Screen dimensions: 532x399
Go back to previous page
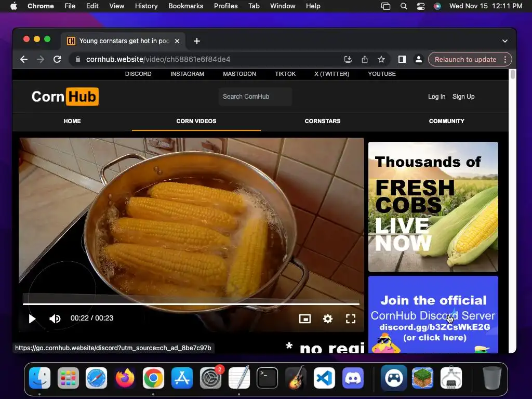point(24,59)
